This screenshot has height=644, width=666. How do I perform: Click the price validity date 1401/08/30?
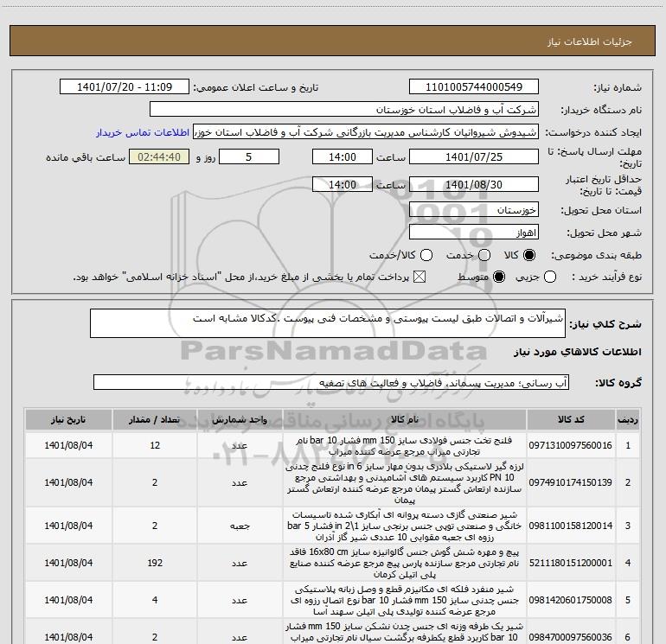(x=474, y=185)
